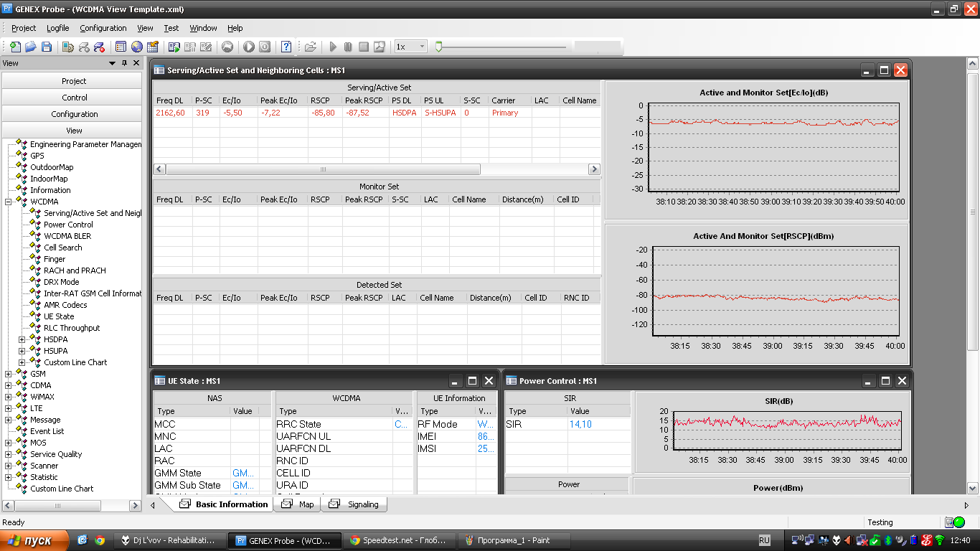Expand the CDMA tree node

(x=9, y=385)
